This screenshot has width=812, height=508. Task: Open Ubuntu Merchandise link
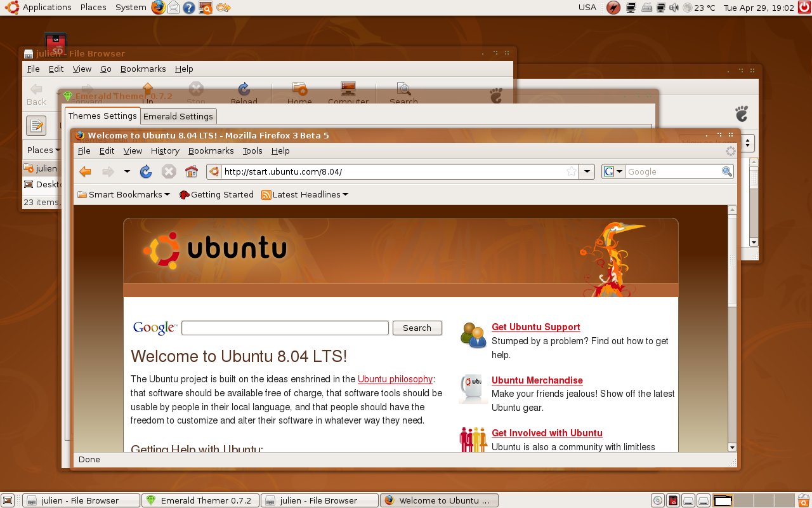pos(537,380)
